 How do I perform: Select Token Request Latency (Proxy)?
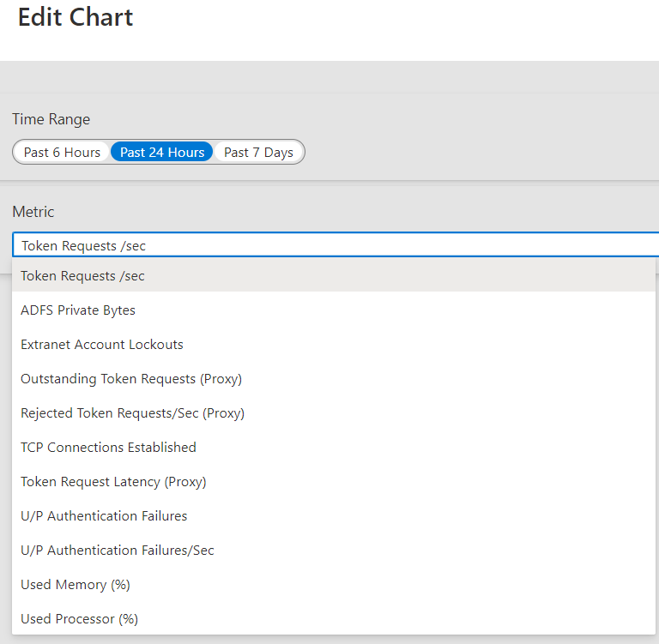click(113, 482)
